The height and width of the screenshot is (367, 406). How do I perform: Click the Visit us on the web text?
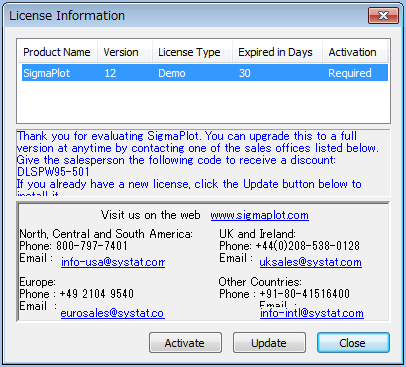(x=151, y=215)
